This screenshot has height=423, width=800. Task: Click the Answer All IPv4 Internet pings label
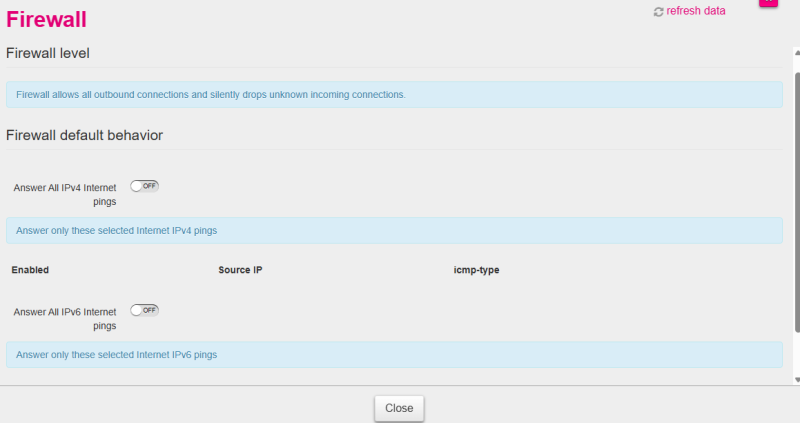[x=65, y=194]
